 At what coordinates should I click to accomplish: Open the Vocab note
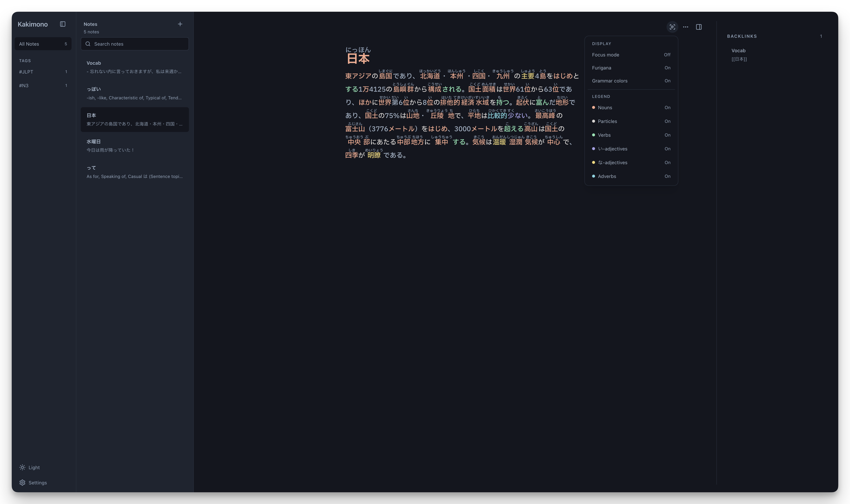tap(135, 67)
